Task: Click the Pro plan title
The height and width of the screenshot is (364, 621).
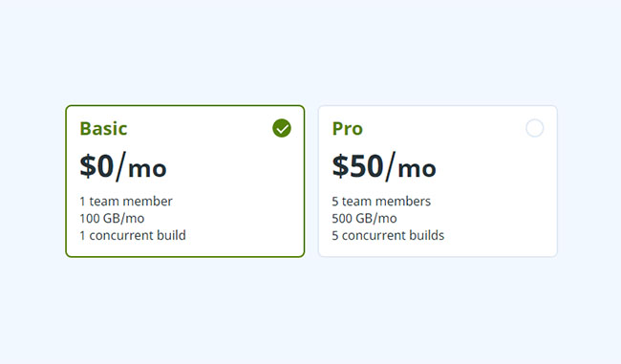Action: click(348, 128)
